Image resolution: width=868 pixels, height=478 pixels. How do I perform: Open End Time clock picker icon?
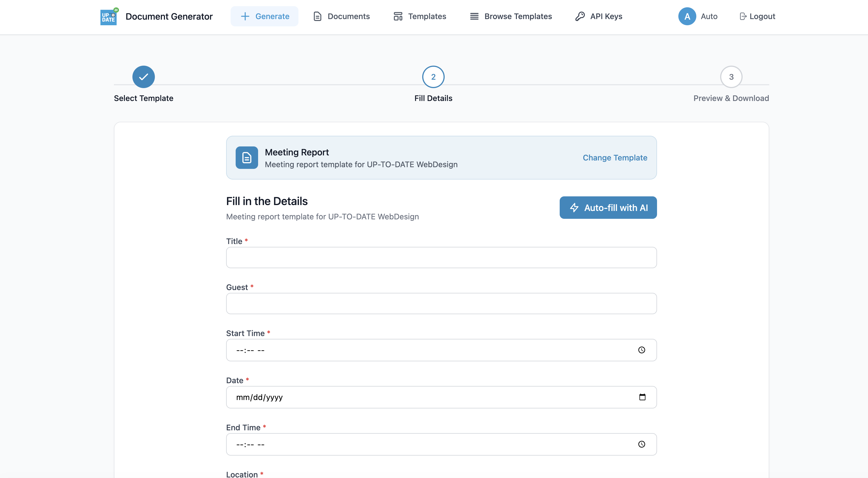click(x=642, y=444)
